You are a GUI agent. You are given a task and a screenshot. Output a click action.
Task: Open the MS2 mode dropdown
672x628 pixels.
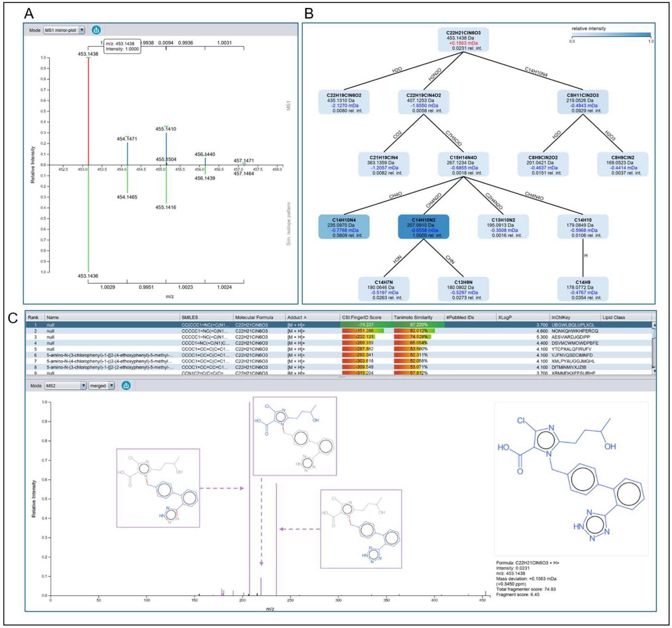pyautogui.click(x=83, y=386)
